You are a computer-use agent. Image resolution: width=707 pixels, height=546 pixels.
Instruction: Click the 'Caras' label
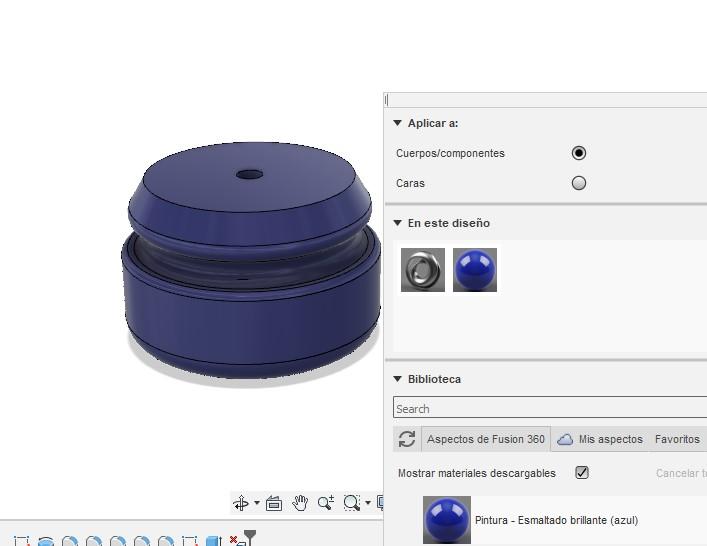[x=410, y=183]
